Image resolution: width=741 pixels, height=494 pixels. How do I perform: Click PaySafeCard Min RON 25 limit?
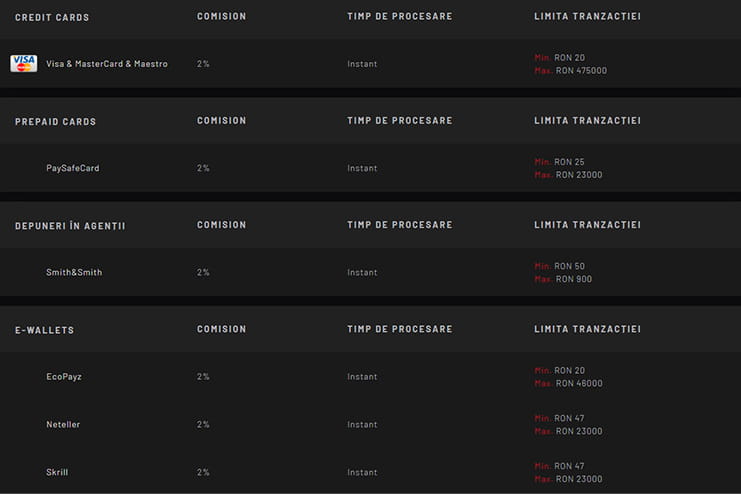560,162
